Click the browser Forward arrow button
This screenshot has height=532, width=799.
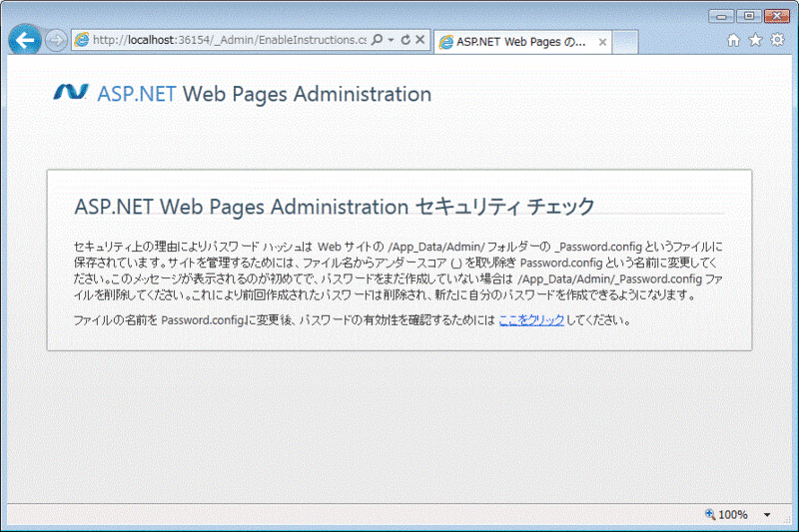[56, 40]
